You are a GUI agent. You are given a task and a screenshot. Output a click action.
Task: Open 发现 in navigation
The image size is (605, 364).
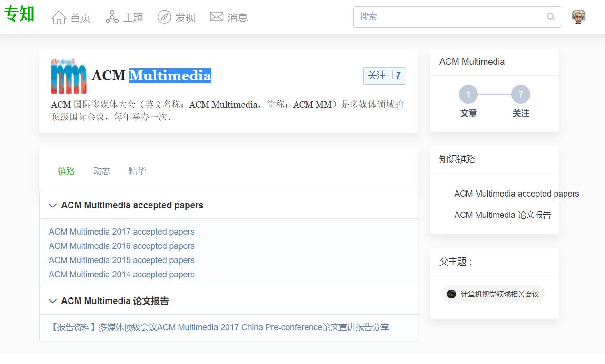(x=185, y=18)
